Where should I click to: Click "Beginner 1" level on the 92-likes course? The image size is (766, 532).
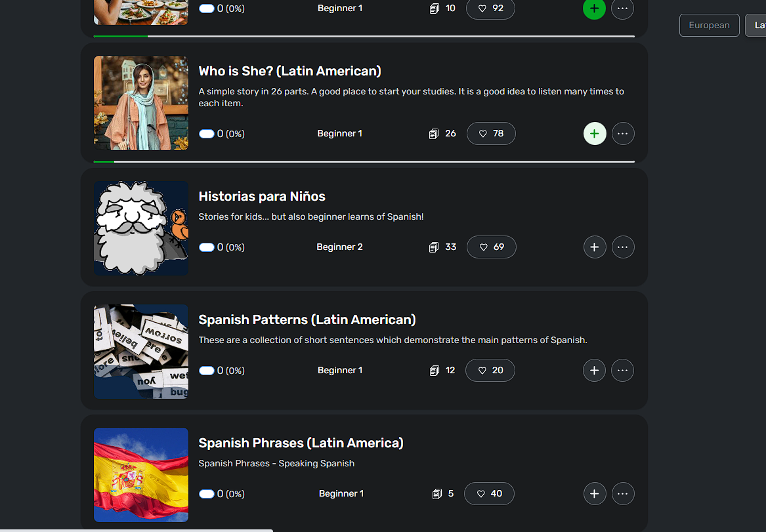[340, 9]
